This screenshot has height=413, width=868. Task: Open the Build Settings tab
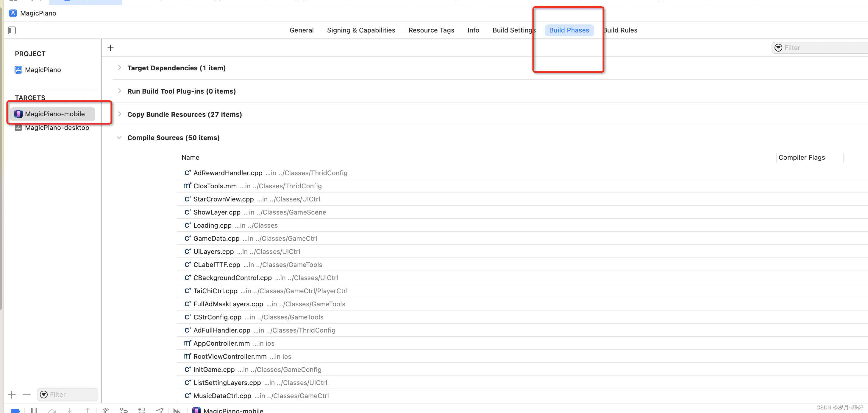[514, 30]
